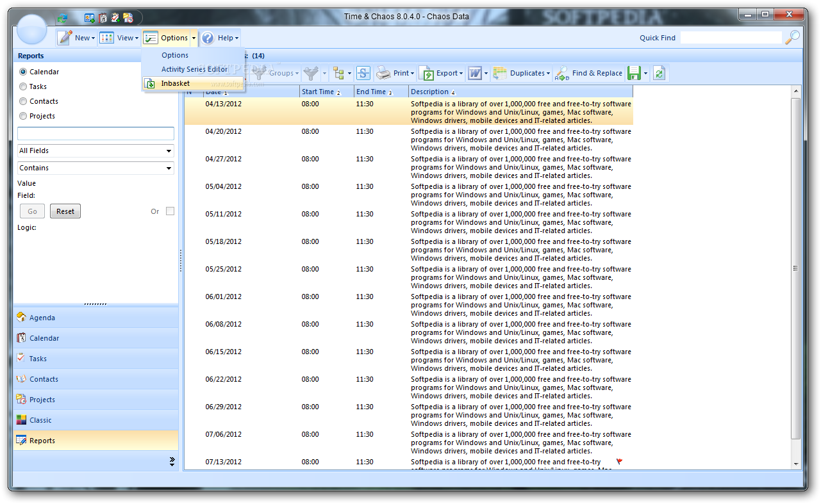Image resolution: width=821 pixels, height=504 pixels.
Task: Click the vertical scrollbar thumb
Action: [x=796, y=268]
